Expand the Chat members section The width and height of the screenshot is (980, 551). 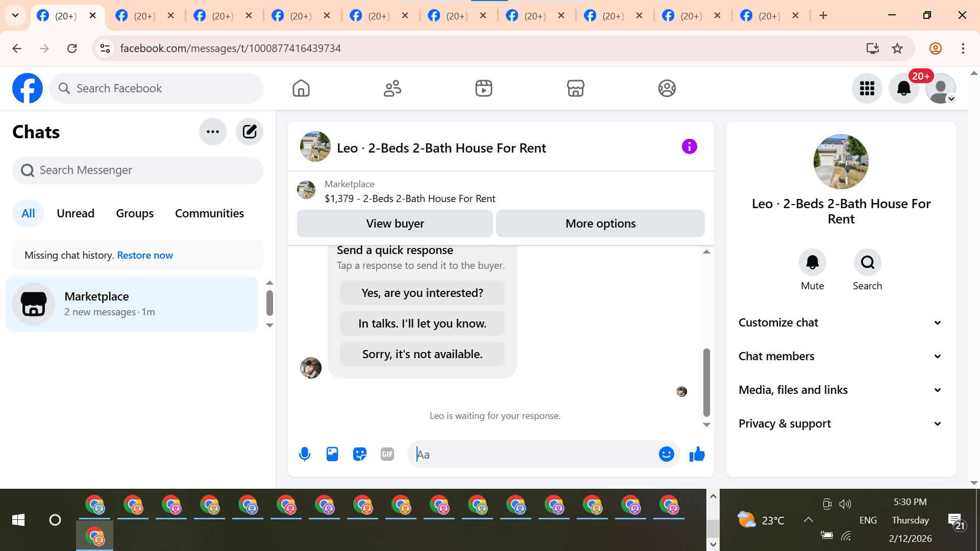click(841, 356)
